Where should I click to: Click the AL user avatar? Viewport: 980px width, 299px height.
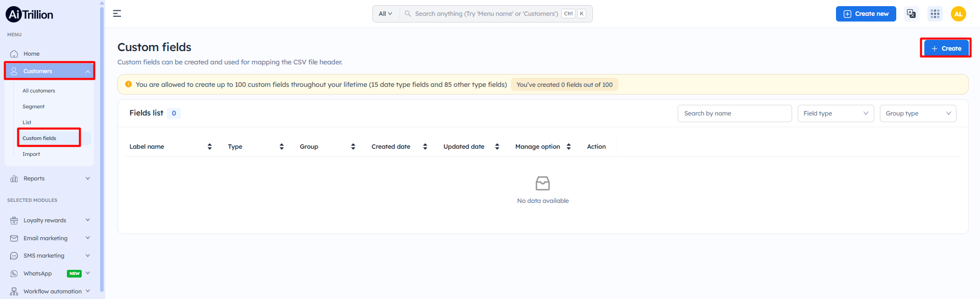[x=958, y=14]
